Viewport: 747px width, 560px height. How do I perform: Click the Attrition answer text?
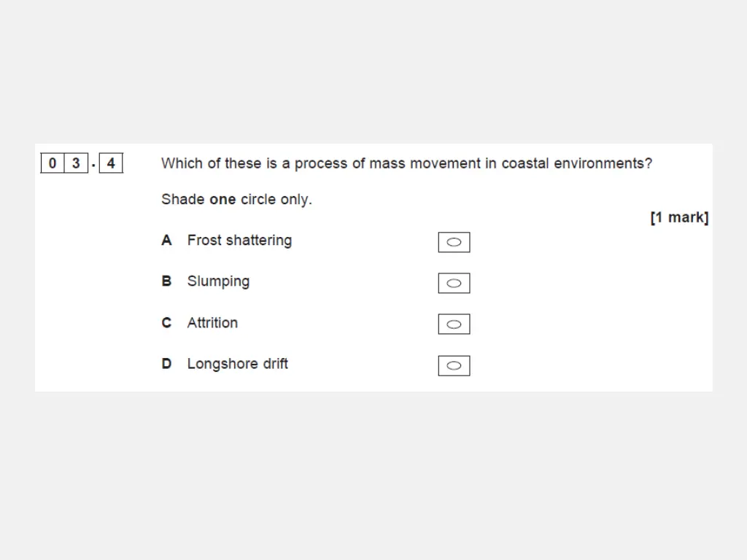coord(212,322)
